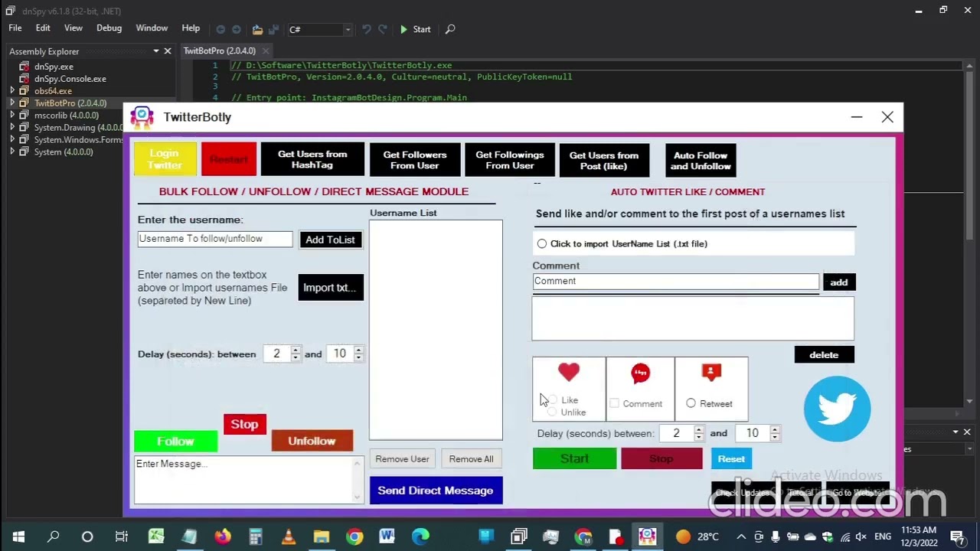
Task: Open VLC media player from taskbar
Action: [289, 536]
